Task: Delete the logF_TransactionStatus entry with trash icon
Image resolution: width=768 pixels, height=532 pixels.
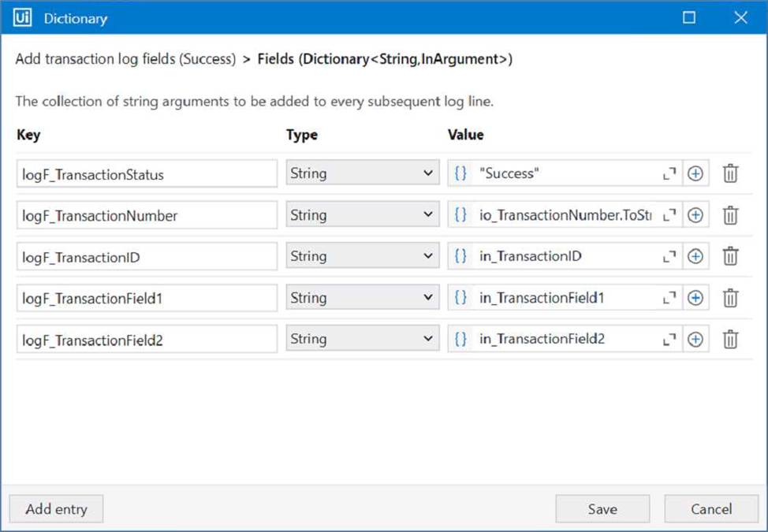Action: (x=730, y=173)
